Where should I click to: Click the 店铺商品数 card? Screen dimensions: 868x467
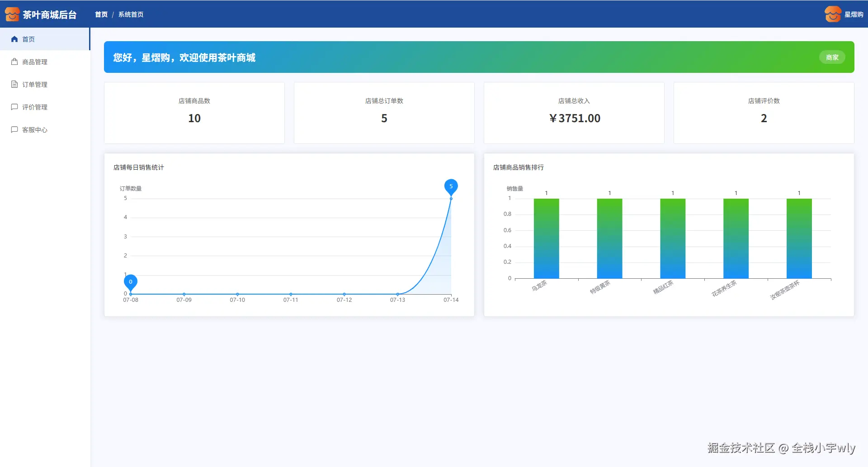[194, 113]
